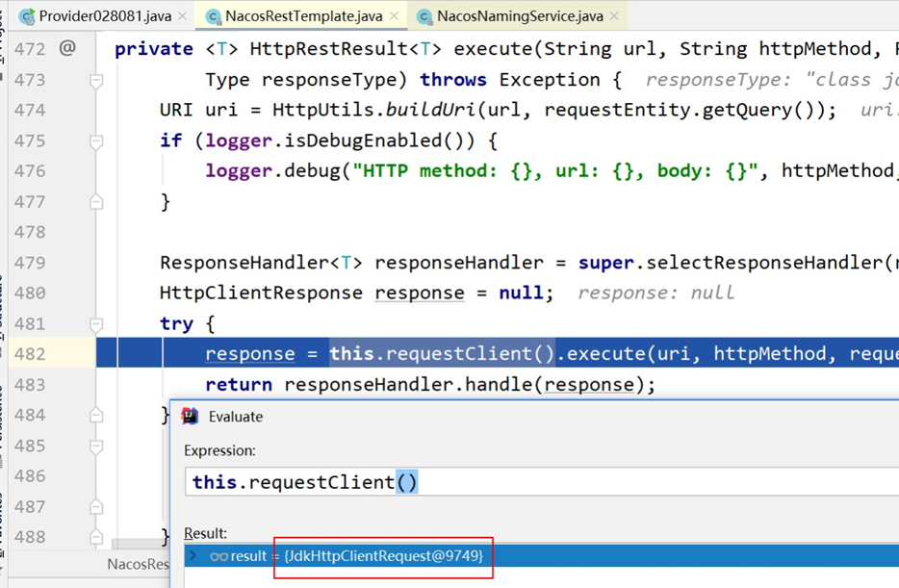Collapse the fold marker at line 473
The height and width of the screenshot is (588, 899).
[96, 80]
